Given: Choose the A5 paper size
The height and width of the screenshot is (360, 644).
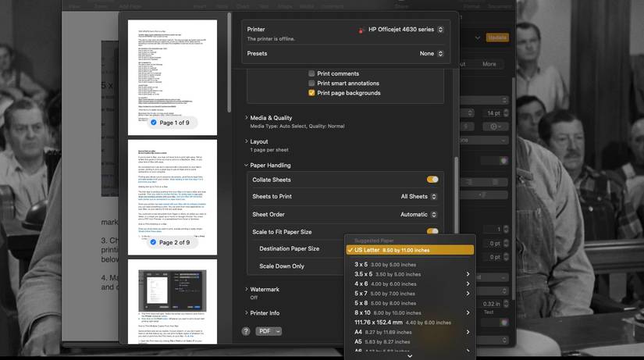Looking at the screenshot, I should [410, 342].
